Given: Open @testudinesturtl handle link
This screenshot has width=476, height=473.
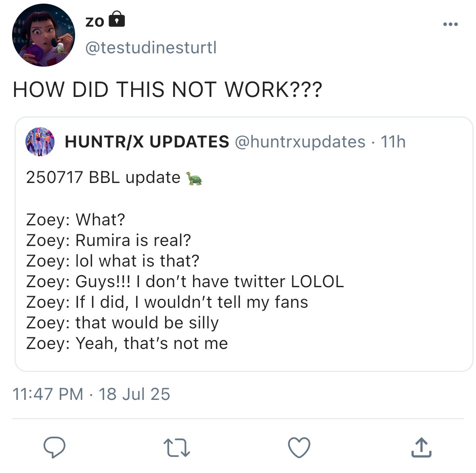Looking at the screenshot, I should 151,48.
